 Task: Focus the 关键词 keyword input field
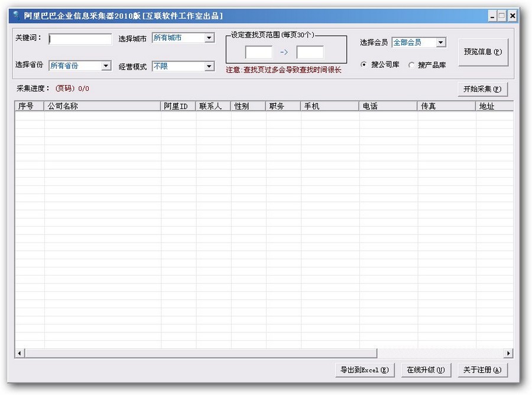click(x=80, y=39)
